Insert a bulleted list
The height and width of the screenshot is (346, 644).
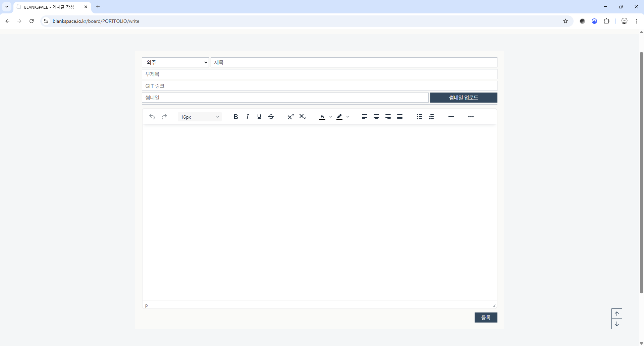[420, 117]
